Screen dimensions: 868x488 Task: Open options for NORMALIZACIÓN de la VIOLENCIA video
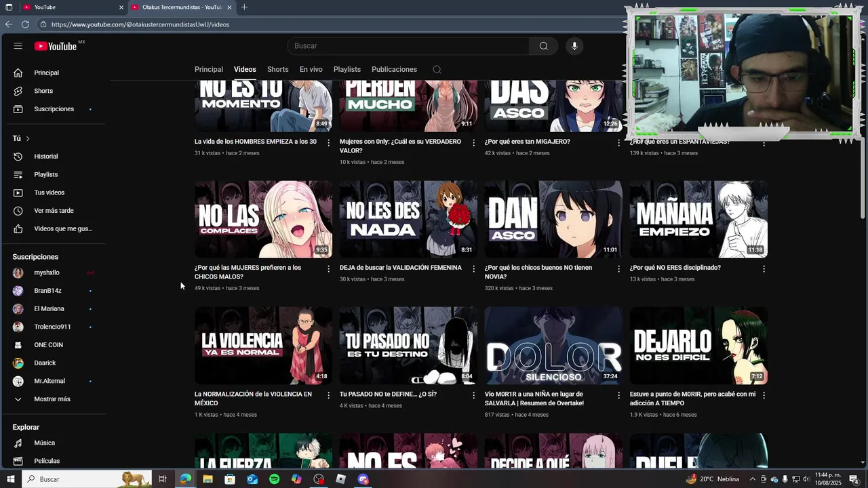point(329,395)
